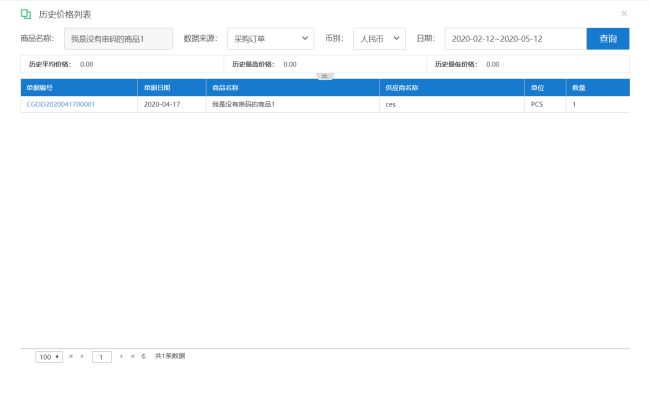Screen dimensions: 649x393
Task: Click the pagination refresh icon
Action: pos(144,356)
